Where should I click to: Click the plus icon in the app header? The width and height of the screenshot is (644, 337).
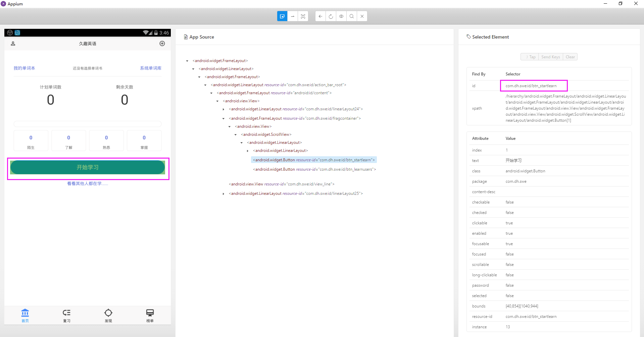(x=162, y=44)
